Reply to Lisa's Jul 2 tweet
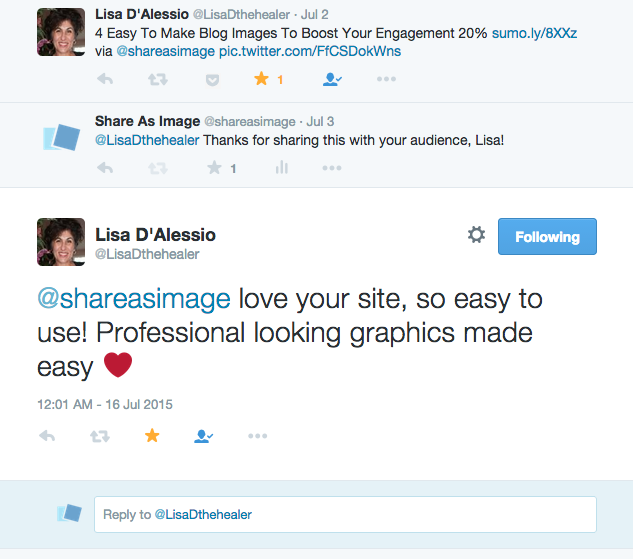The height and width of the screenshot is (559, 633). 105,79
